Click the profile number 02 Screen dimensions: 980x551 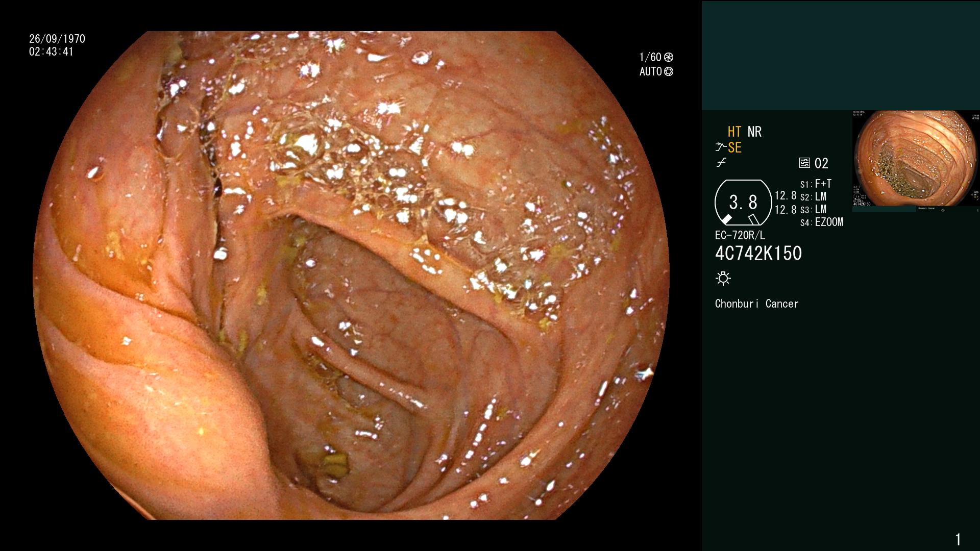821,163
